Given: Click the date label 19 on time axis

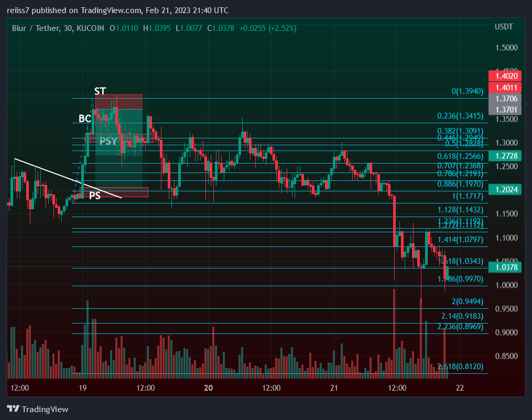Looking at the screenshot, I should (82, 387).
